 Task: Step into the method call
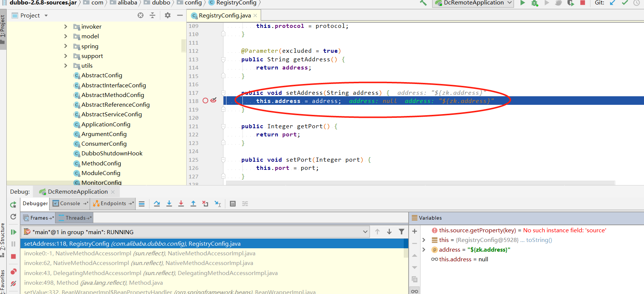(169, 204)
